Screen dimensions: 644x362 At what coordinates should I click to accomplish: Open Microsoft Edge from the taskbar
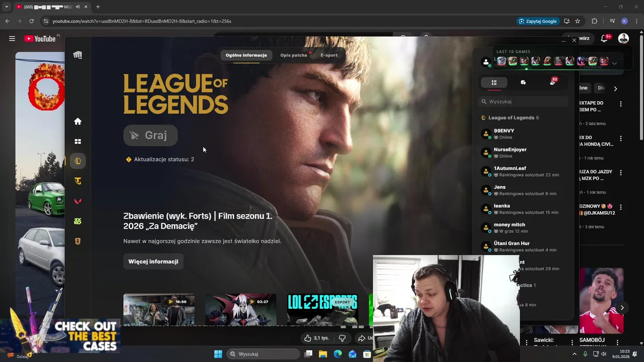click(338, 354)
